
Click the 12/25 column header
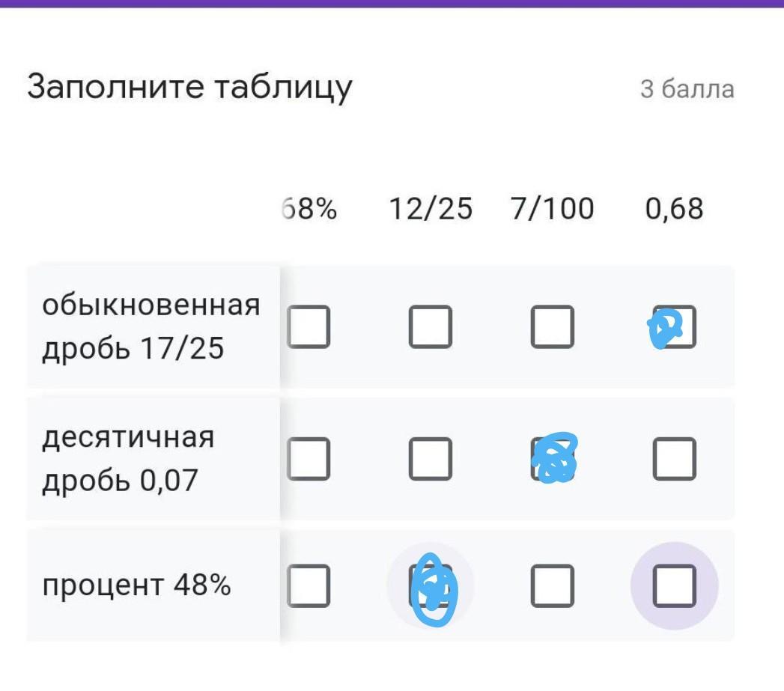tap(431, 209)
